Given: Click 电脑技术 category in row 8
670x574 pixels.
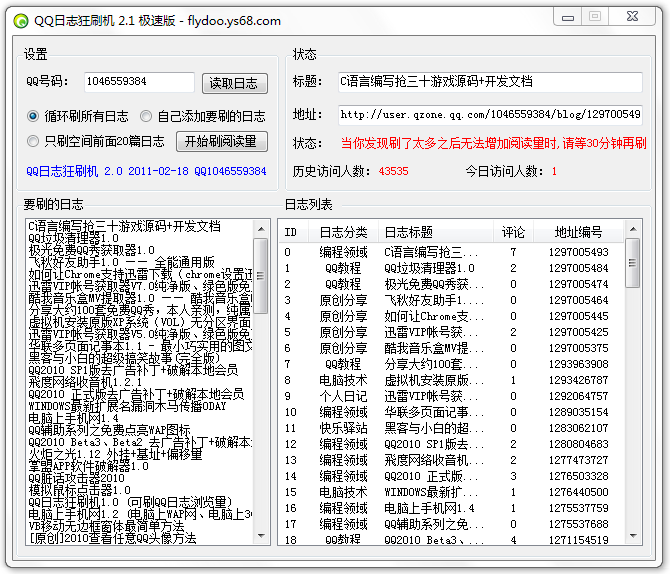Looking at the screenshot, I should coord(344,380).
